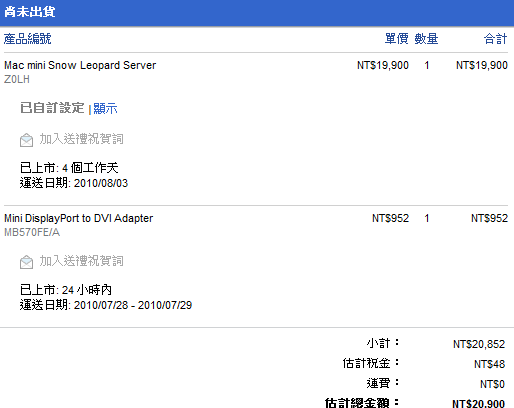Click quantity 1 in DVI Adapter row
Viewport: 514px width, 408px height.
(427, 218)
